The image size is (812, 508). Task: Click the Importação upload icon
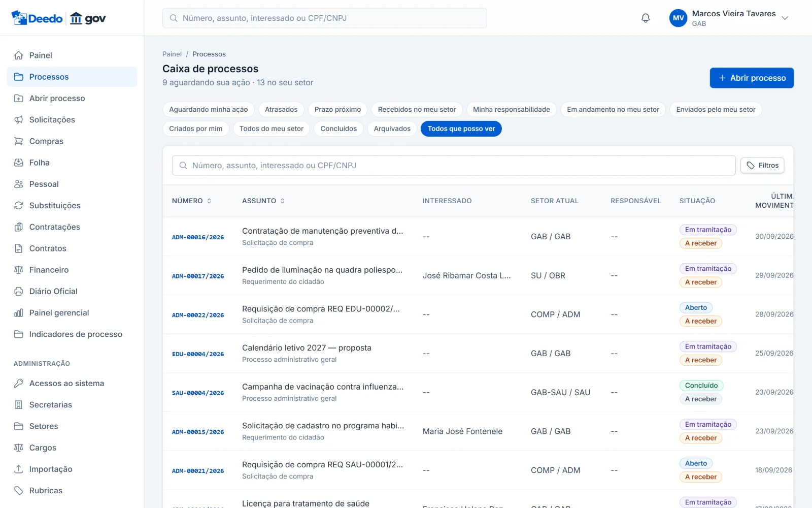click(x=19, y=469)
